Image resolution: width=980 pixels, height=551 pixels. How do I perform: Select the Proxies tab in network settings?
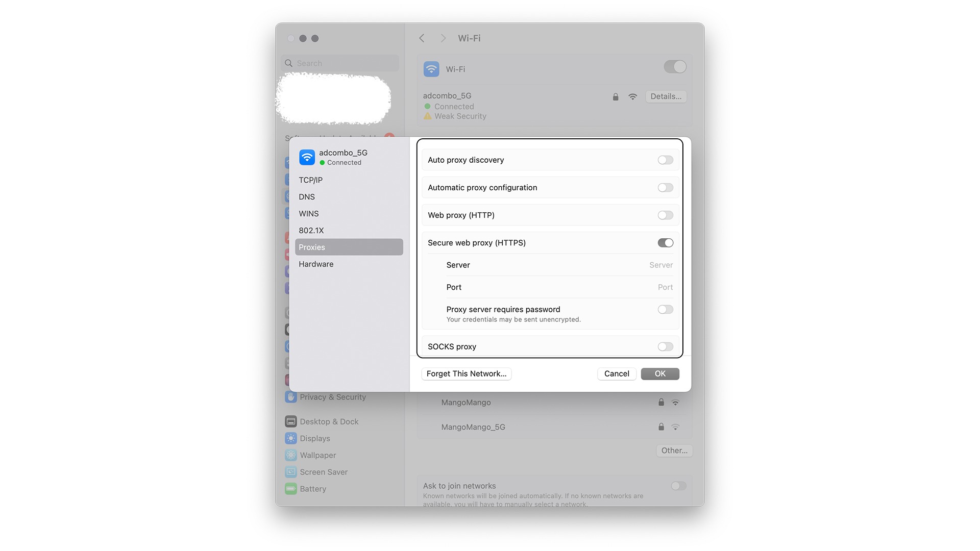(346, 247)
